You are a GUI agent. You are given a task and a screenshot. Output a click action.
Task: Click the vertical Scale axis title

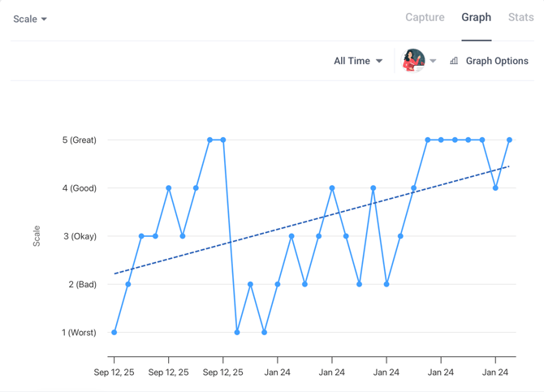(37, 236)
